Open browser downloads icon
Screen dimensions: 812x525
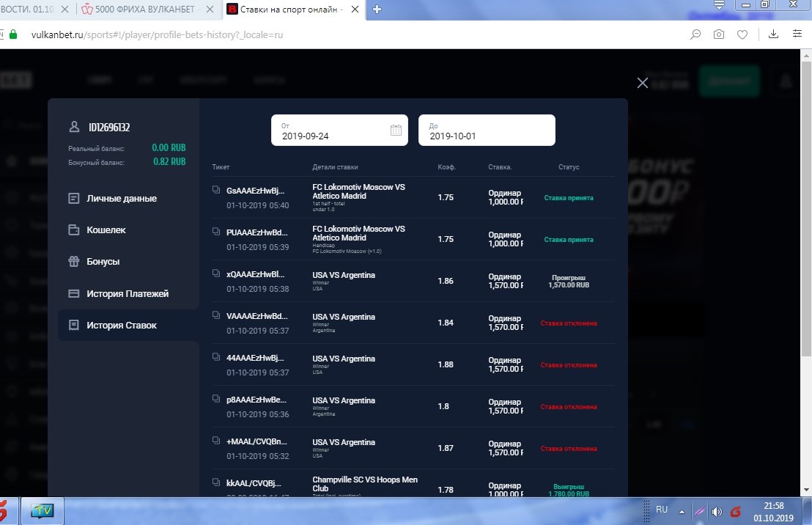coord(773,34)
